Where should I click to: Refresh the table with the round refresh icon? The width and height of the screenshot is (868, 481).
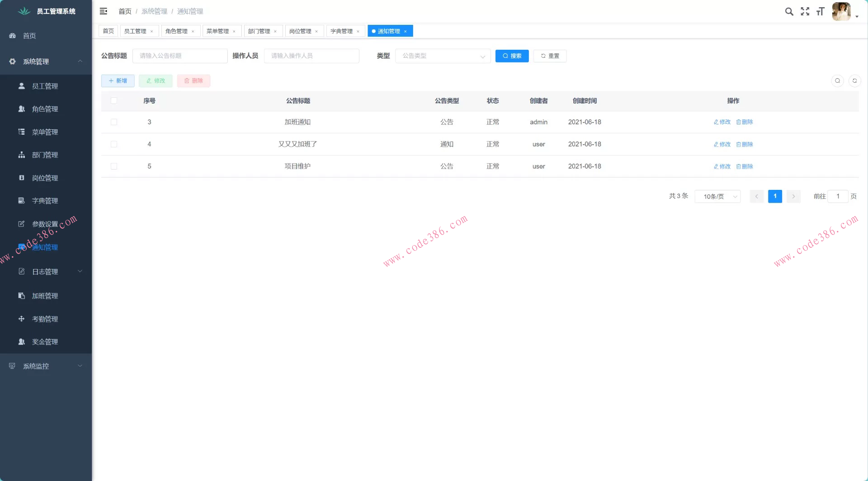click(854, 81)
